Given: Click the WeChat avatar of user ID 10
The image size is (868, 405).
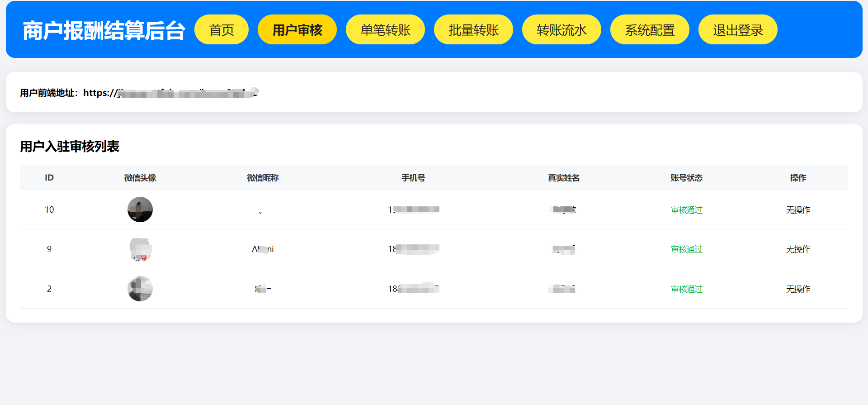Looking at the screenshot, I should click(x=140, y=210).
